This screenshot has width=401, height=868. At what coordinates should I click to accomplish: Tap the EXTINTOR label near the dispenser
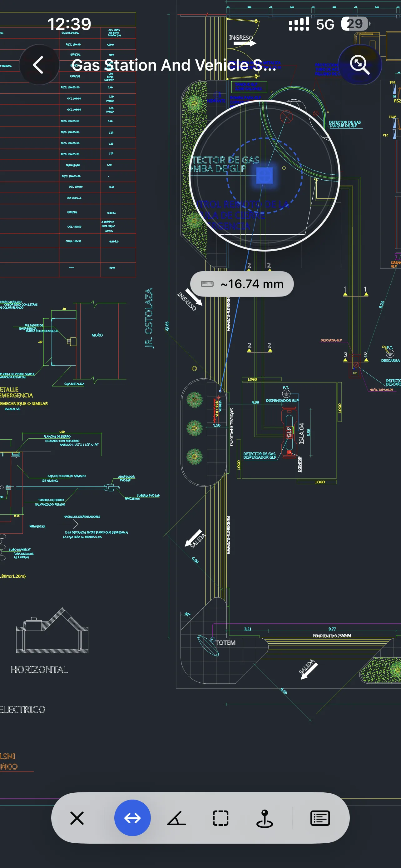(300, 465)
